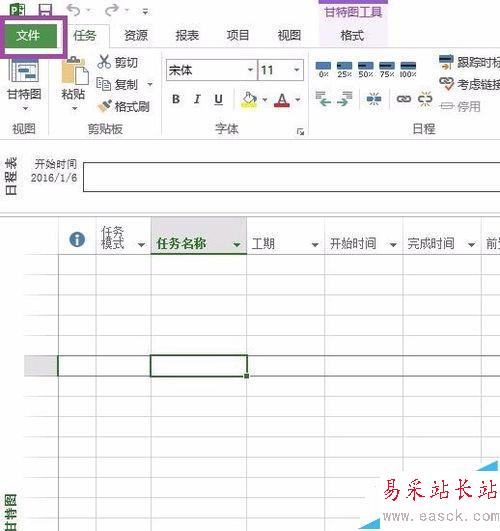Toggle Italic formatting
This screenshot has height=531, width=500.
tap(197, 99)
